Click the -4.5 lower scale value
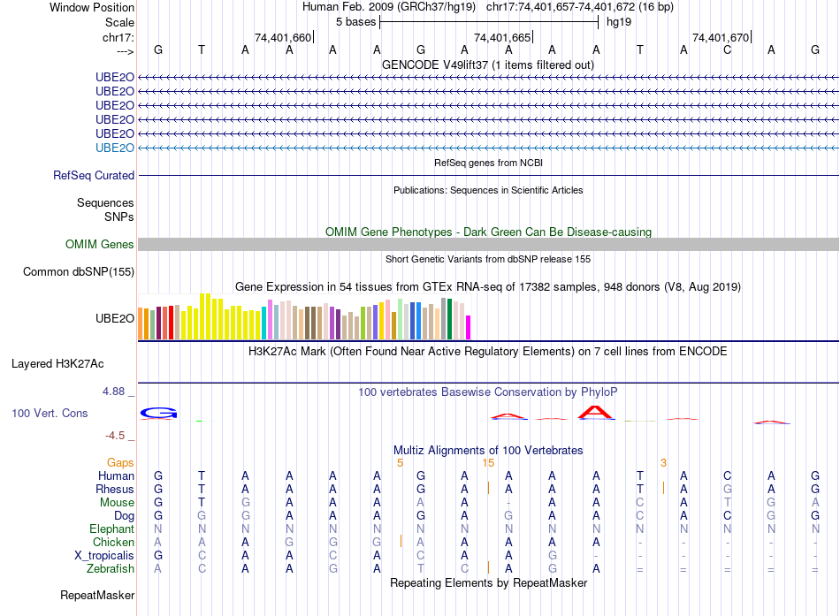840x616 pixels. 115,436
